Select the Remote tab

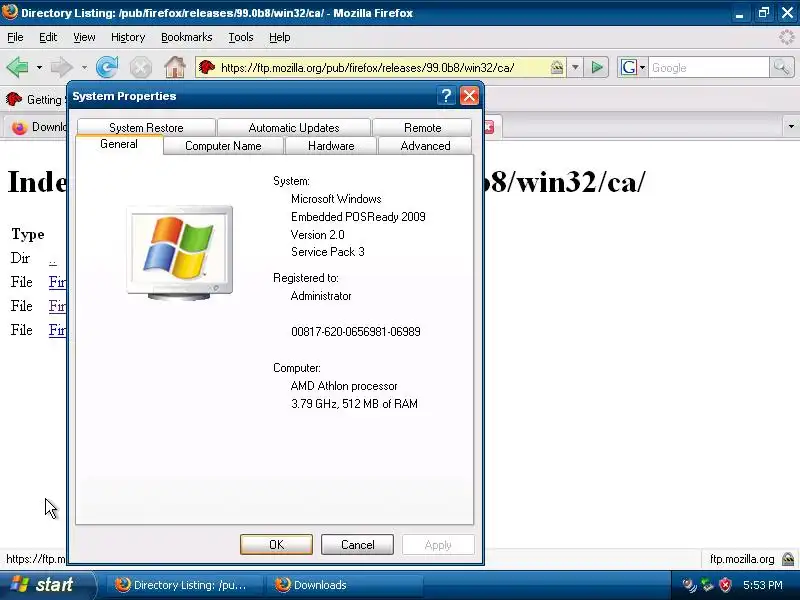pyautogui.click(x=422, y=128)
